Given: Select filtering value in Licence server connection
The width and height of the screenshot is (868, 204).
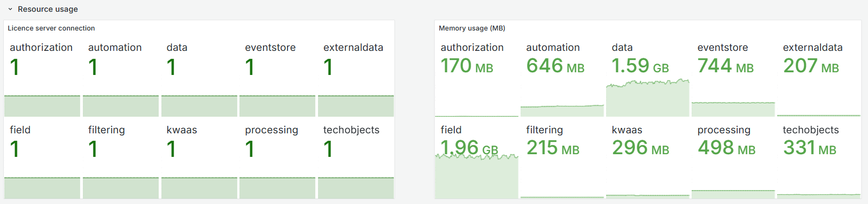Looking at the screenshot, I should (93, 149).
